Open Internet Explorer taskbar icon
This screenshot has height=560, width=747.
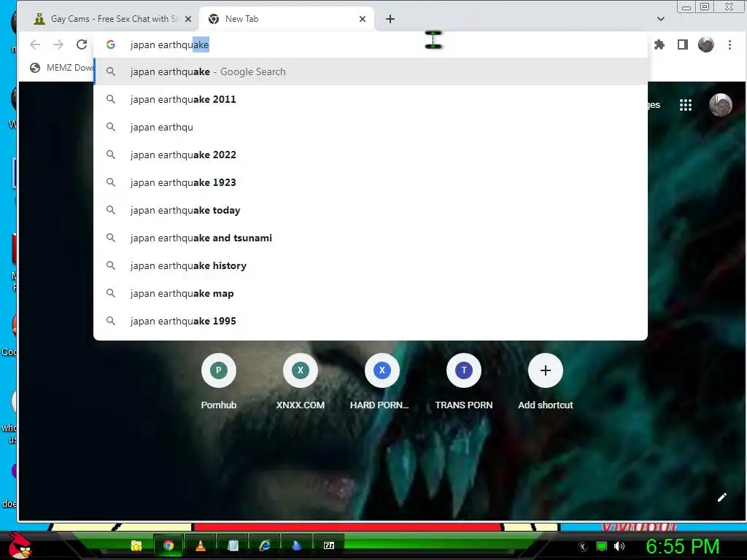pyautogui.click(x=265, y=545)
